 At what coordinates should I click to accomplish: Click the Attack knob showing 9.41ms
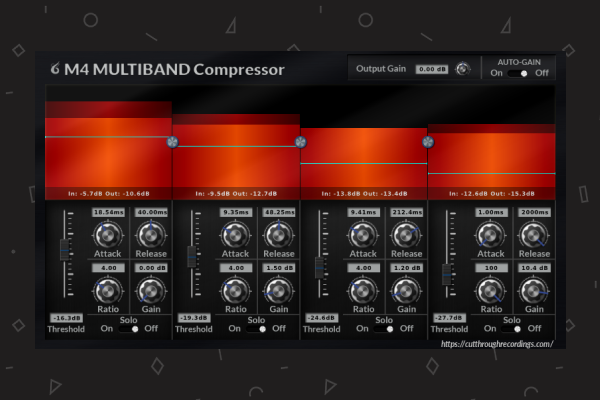click(x=362, y=236)
